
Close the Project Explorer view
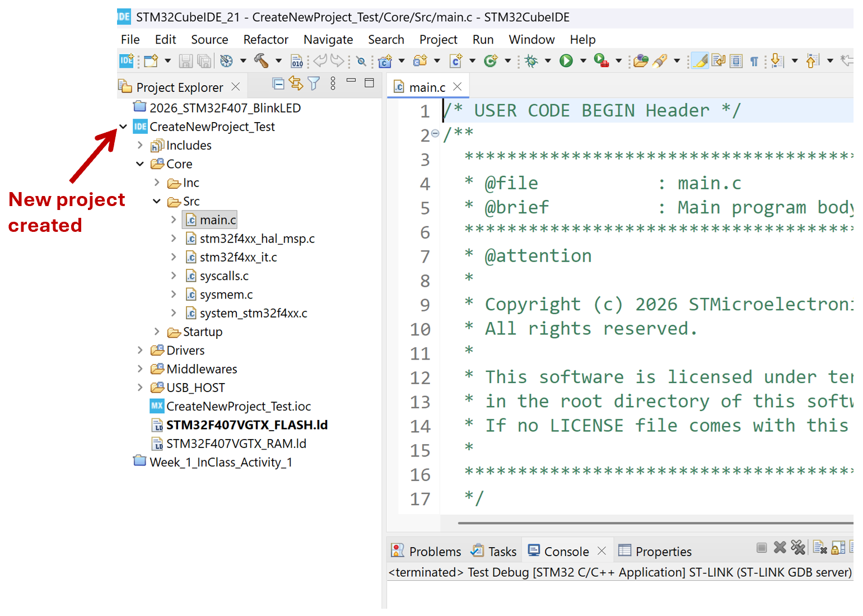click(x=236, y=87)
